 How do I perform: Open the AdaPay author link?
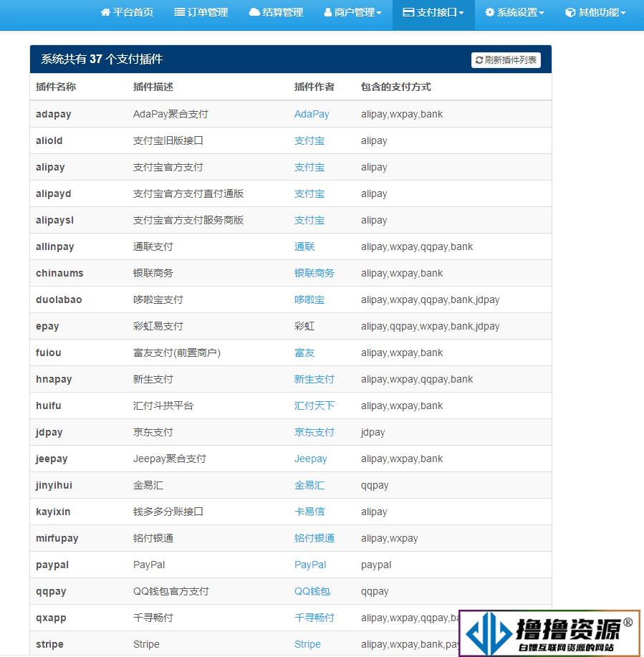312,114
